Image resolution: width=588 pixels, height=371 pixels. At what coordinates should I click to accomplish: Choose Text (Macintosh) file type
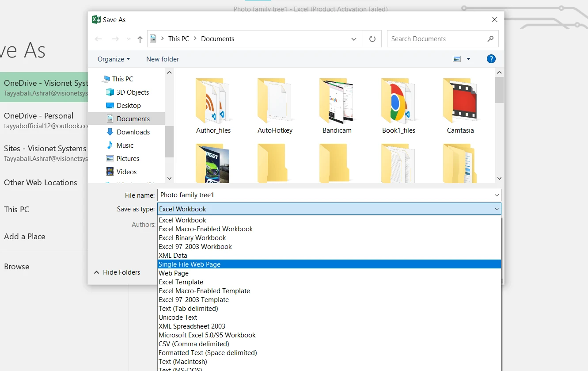click(329, 362)
